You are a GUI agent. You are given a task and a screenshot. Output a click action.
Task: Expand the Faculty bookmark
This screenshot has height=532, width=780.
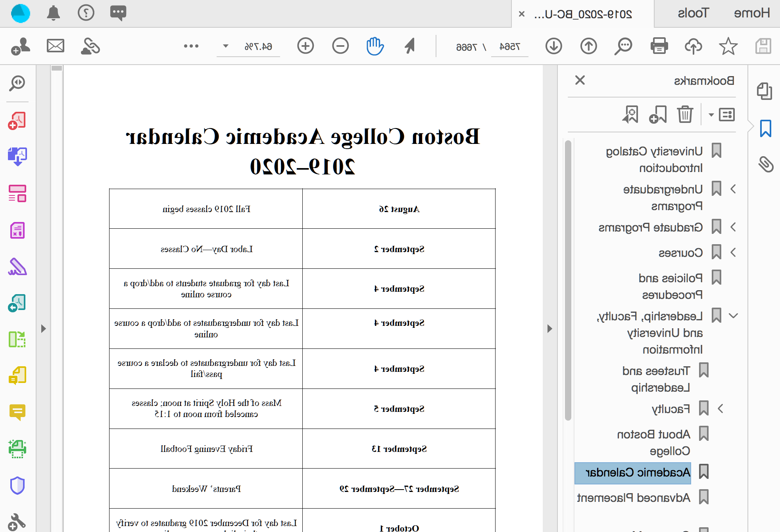[x=721, y=408]
